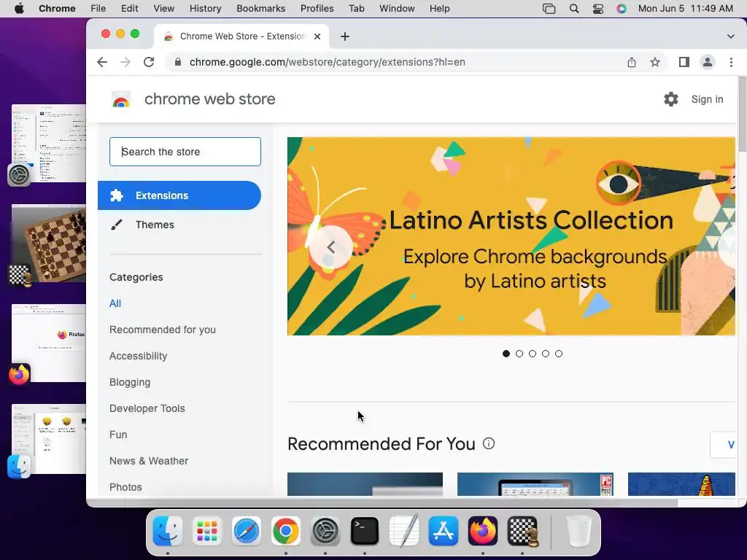Select the fourth carousel dot
The image size is (747, 560).
coord(546,354)
